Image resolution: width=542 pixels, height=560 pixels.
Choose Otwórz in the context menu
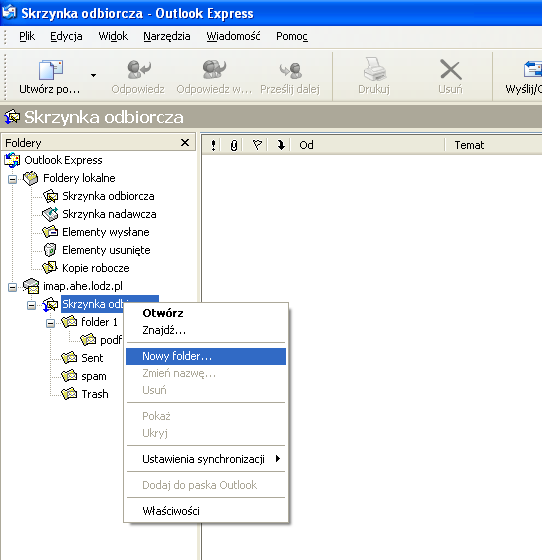click(206, 313)
